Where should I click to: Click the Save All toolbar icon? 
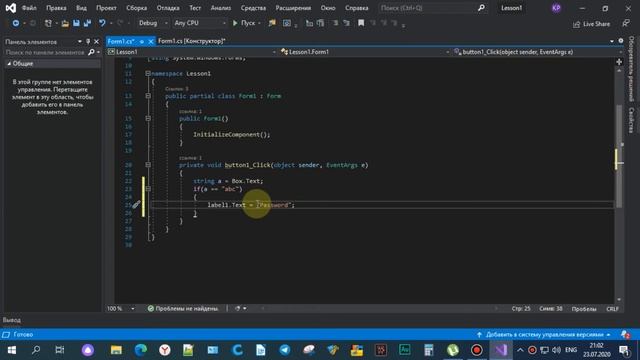point(87,23)
